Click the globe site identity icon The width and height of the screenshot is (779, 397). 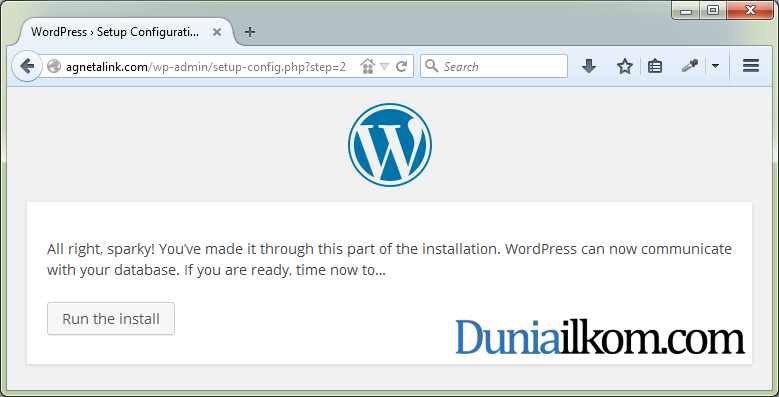click(x=54, y=66)
